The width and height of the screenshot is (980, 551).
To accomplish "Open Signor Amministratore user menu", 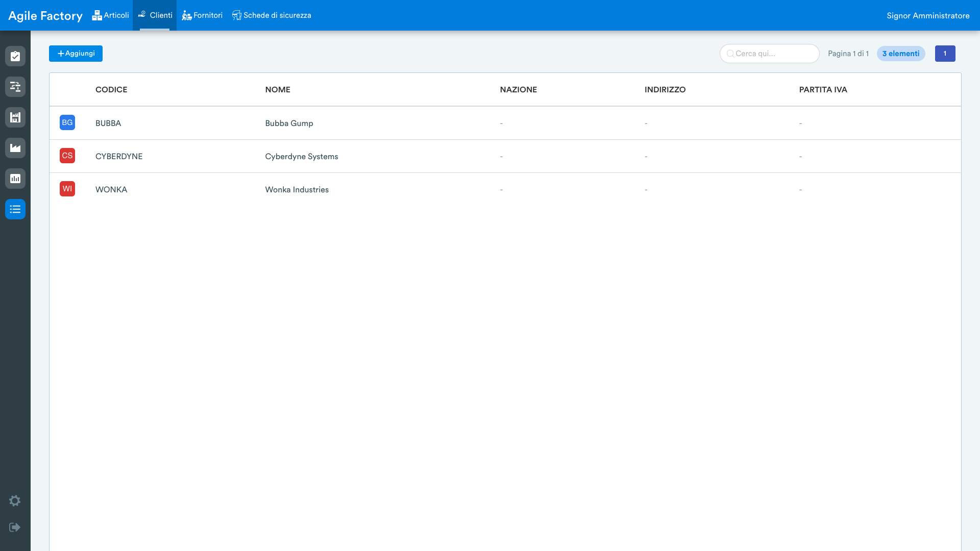I will (x=928, y=16).
